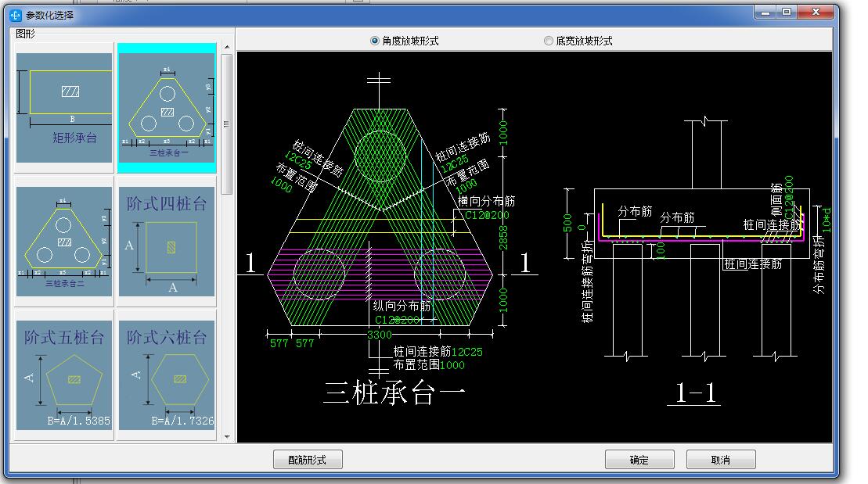This screenshot has height=484, width=868.
Task: Click the 3300 width dimension value
Action: [380, 335]
